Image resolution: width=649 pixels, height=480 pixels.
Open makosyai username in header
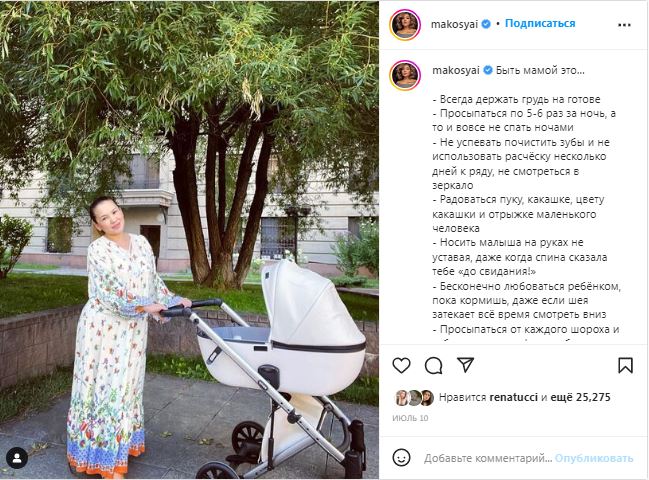click(x=454, y=24)
